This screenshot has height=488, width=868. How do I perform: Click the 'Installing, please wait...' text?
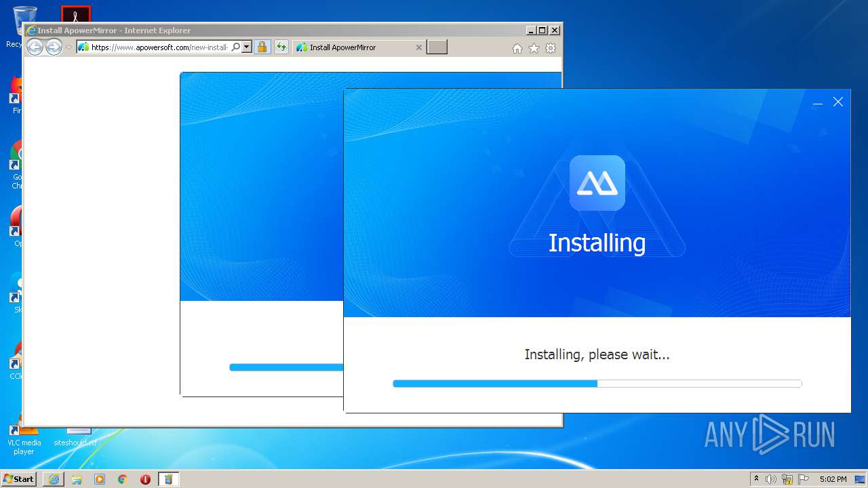click(597, 354)
